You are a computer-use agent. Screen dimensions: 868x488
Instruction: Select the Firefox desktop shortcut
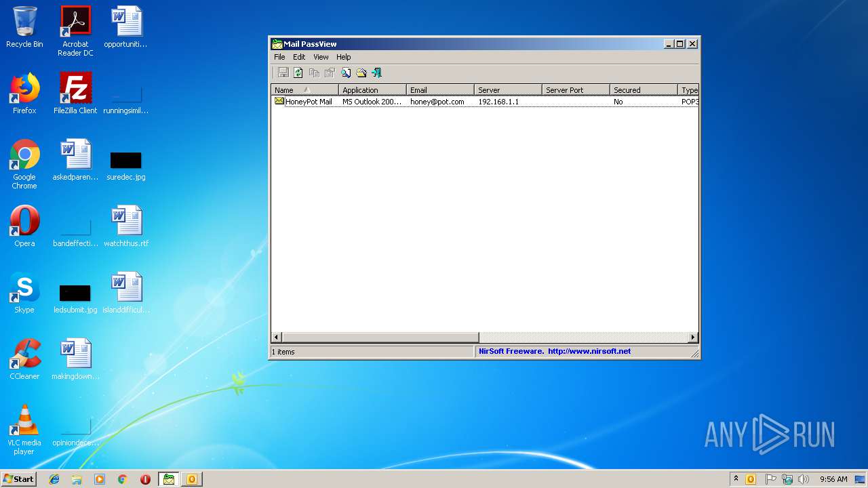coord(24,94)
